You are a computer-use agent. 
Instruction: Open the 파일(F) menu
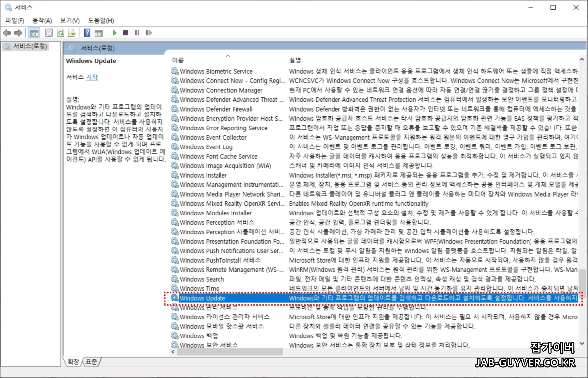[15, 21]
